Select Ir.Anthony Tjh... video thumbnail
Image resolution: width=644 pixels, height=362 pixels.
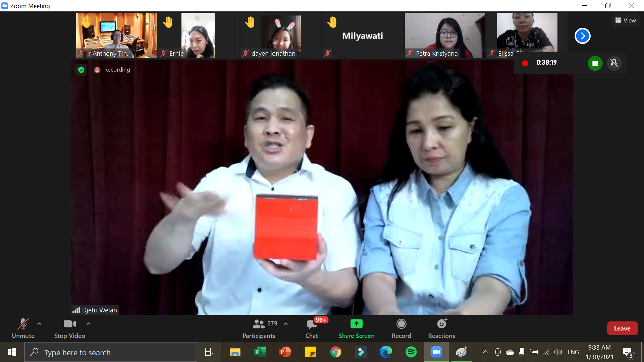[116, 36]
